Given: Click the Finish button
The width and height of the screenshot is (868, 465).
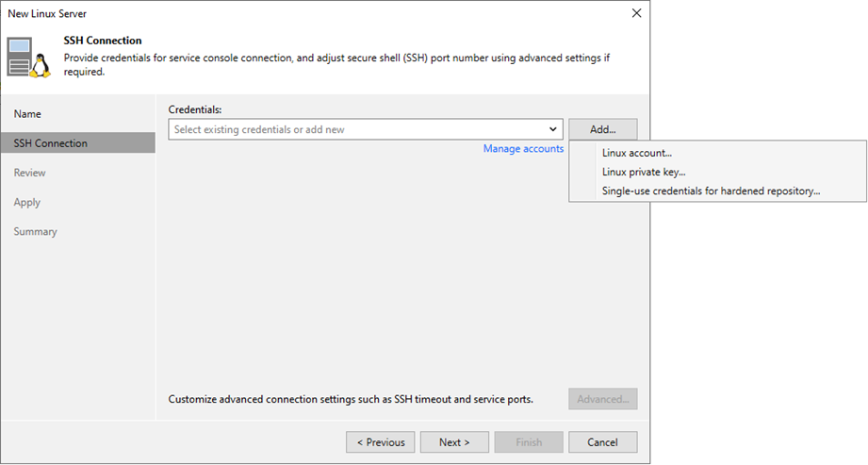Looking at the screenshot, I should tap(529, 442).
